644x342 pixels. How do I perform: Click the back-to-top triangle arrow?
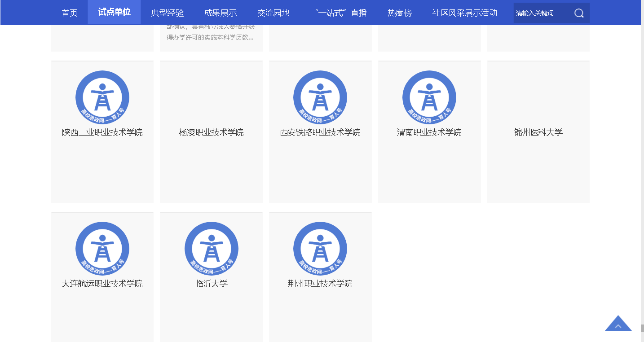pos(618,323)
